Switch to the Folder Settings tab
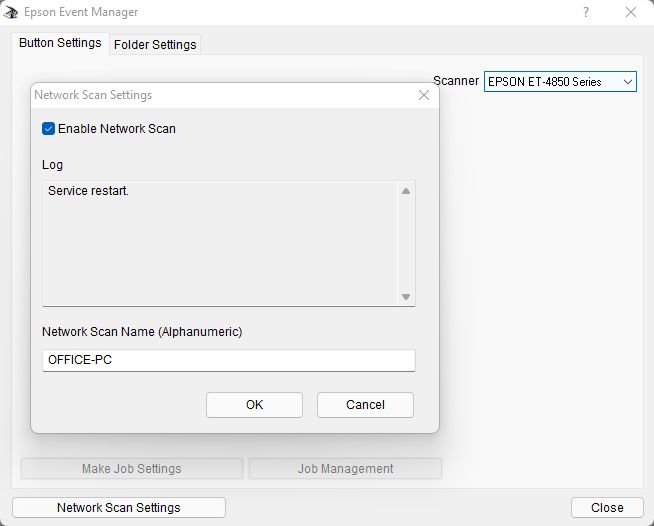This screenshot has height=526, width=654. pos(155,45)
